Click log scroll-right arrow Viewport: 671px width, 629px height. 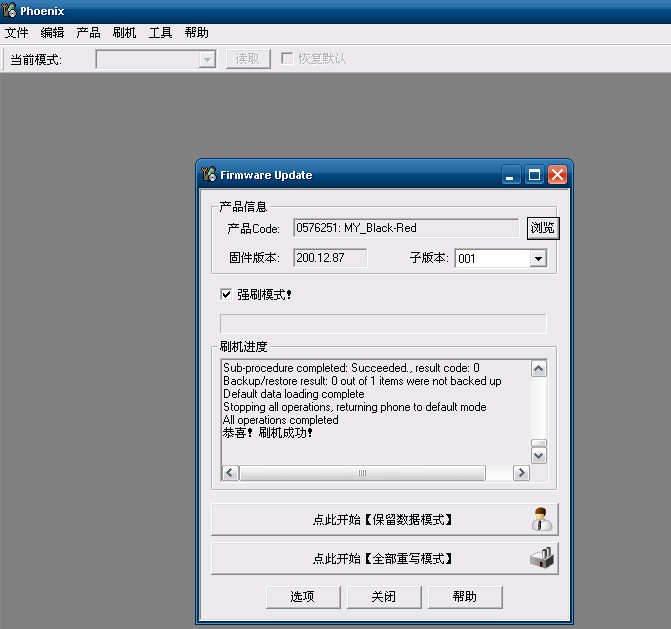[x=521, y=473]
